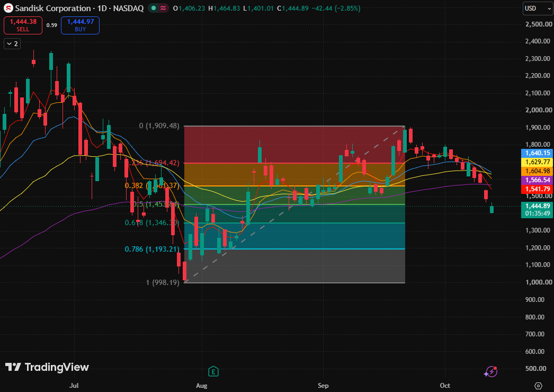Image resolution: width=554 pixels, height=392 pixels.
Task: Click the current price 1,444.89 countdown label
Action: tap(537, 210)
